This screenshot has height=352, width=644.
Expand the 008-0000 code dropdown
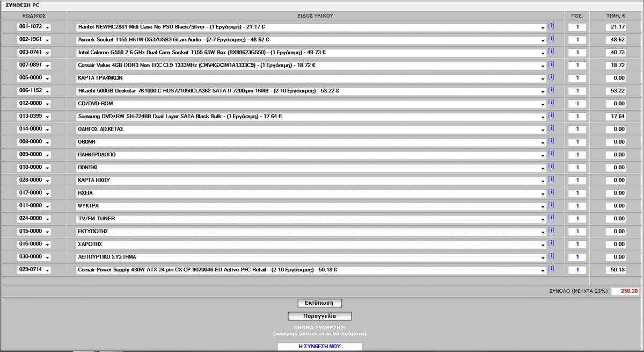[34, 142]
